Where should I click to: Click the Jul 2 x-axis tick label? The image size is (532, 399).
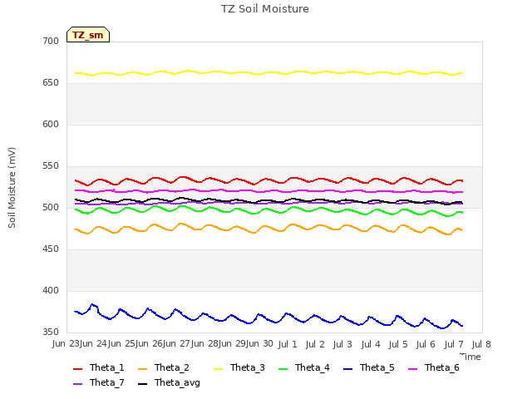tap(315, 344)
